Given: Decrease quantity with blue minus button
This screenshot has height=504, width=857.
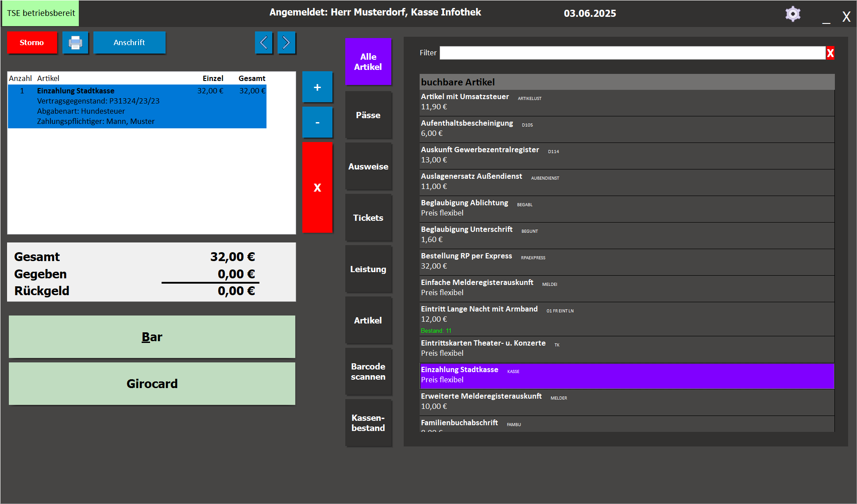Looking at the screenshot, I should (x=317, y=122).
